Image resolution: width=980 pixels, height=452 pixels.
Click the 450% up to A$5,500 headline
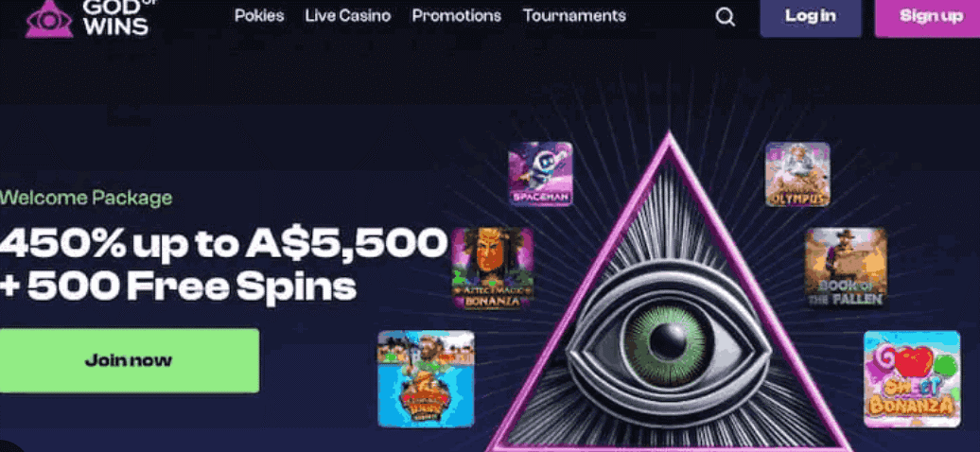pyautogui.click(x=224, y=245)
